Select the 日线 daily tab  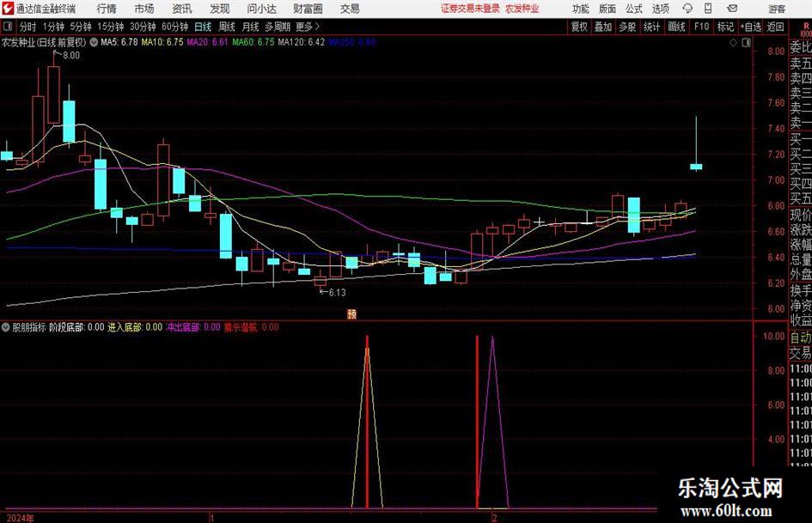[x=203, y=27]
